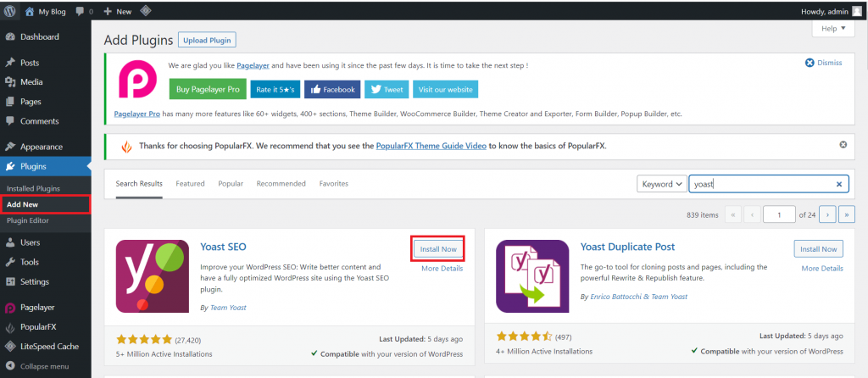The image size is (868, 378).
Task: Click the WordPress logo in admin bar
Action: point(9,11)
